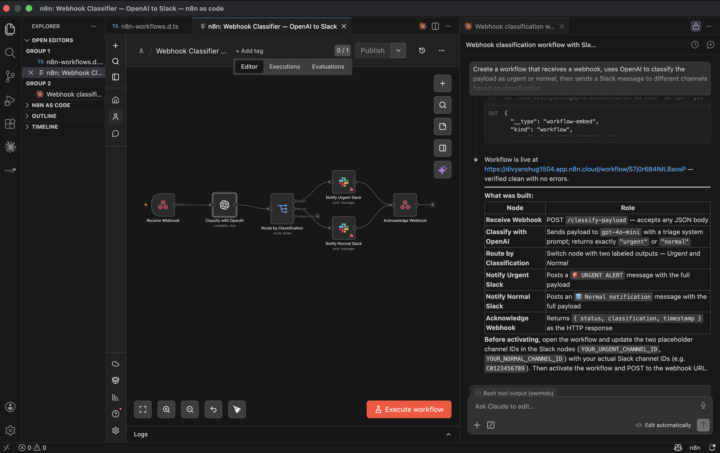
Task: Open n8n-workflows.d.ts editor tab
Action: tap(149, 26)
